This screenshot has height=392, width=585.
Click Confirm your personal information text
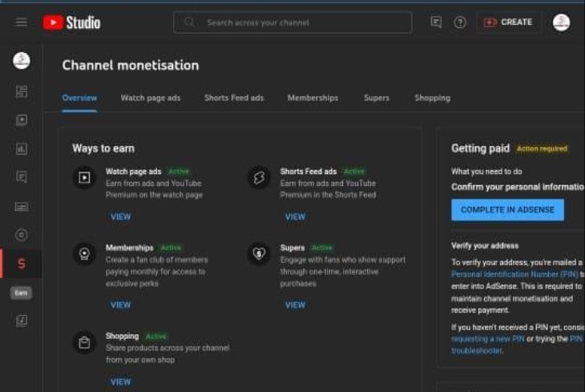518,187
